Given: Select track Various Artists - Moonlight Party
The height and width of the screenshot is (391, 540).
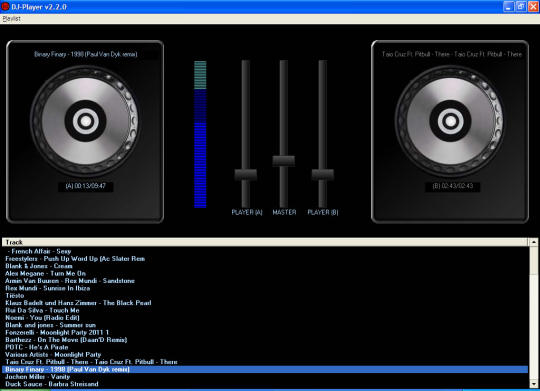Looking at the screenshot, I should click(264, 354).
